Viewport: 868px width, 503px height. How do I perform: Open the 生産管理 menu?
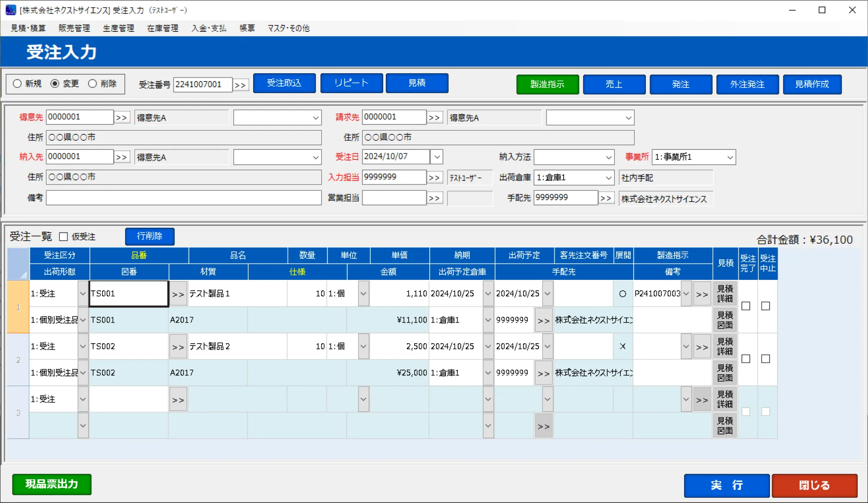(x=118, y=28)
